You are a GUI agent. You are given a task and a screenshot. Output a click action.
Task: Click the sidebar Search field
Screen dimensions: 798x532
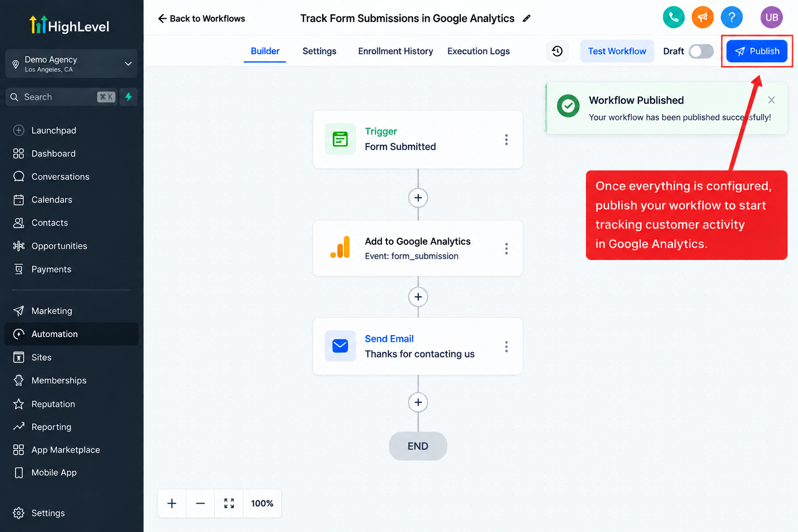61,97
